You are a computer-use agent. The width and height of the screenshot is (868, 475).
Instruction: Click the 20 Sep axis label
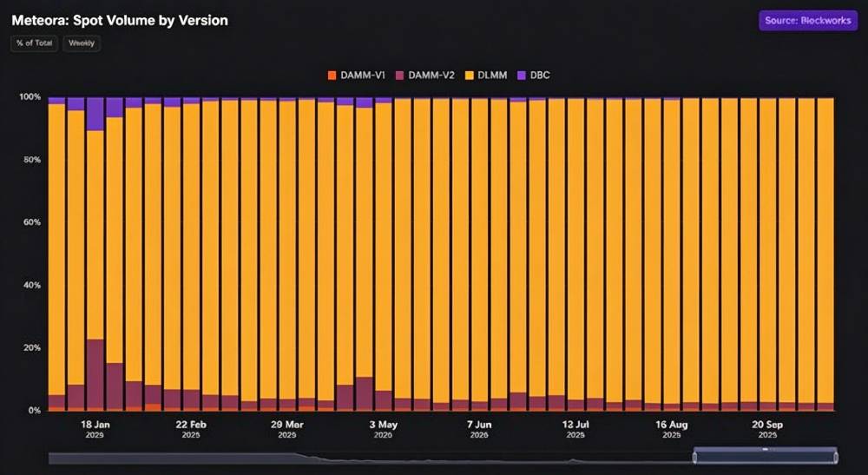point(768,429)
